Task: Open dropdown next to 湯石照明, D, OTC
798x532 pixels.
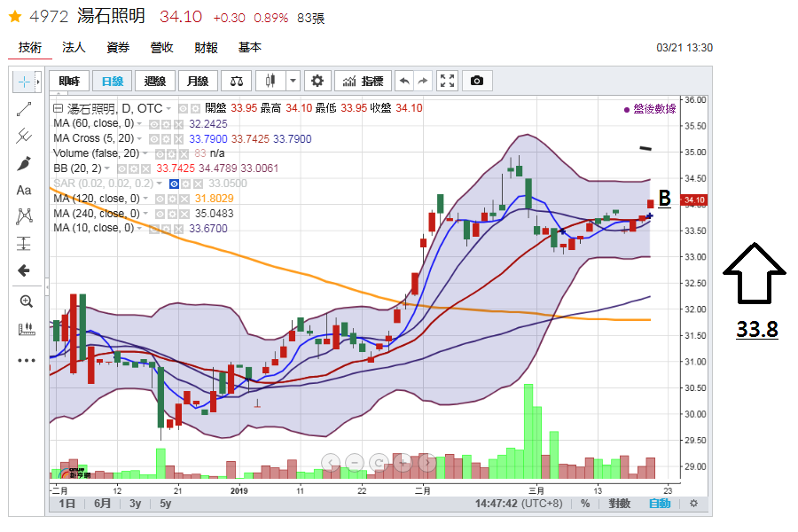Action: click(168, 109)
